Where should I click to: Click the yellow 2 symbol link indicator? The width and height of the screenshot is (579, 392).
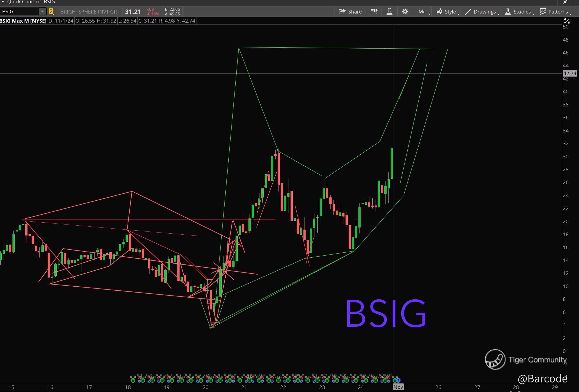pos(51,11)
